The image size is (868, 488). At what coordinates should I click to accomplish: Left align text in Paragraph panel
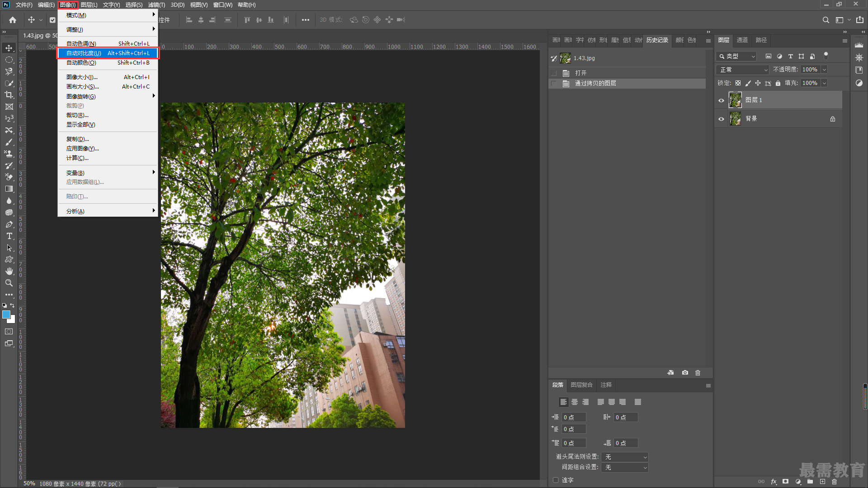tap(563, 402)
